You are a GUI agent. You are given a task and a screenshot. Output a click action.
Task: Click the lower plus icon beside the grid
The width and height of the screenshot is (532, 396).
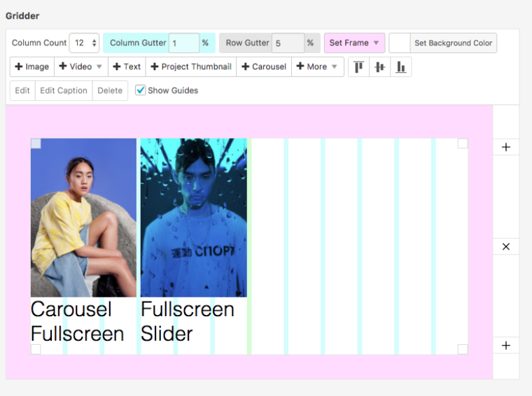(506, 346)
